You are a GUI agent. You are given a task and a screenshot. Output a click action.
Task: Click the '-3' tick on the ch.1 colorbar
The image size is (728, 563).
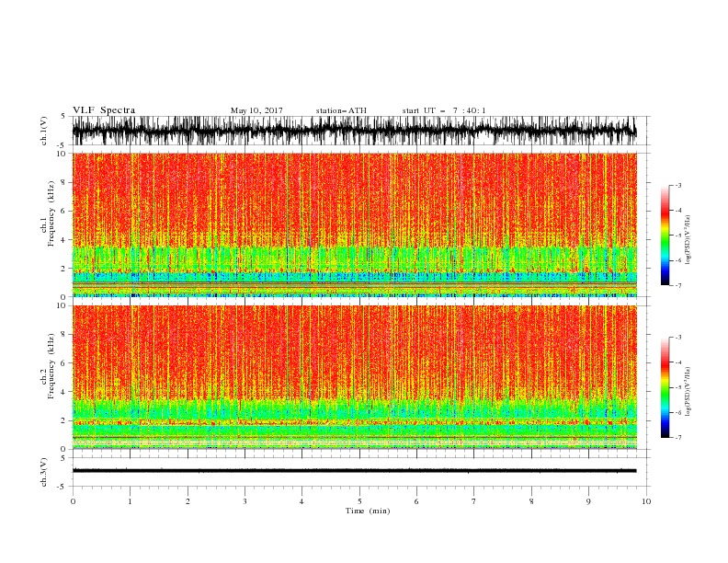tap(677, 185)
